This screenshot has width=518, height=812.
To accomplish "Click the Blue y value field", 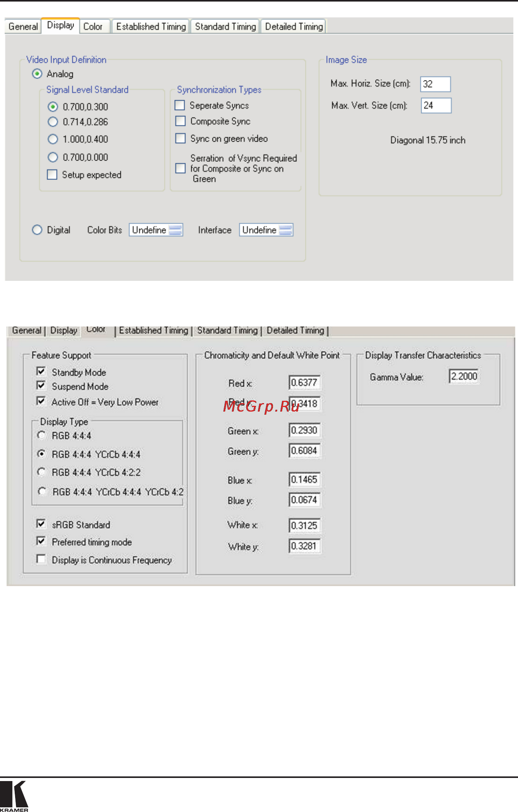I will (305, 500).
